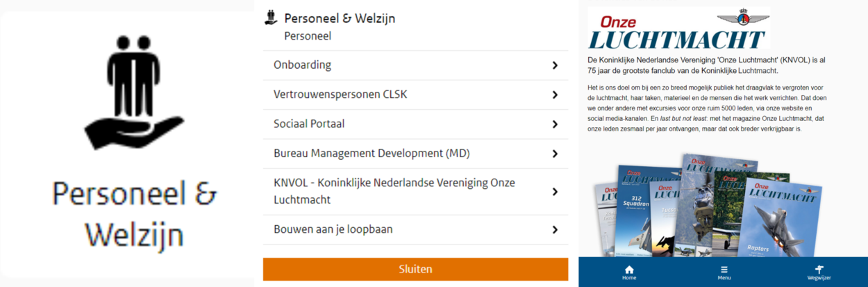Click the small icon beside the menu header title
Image resolution: width=868 pixels, height=287 pixels.
pyautogui.click(x=271, y=18)
